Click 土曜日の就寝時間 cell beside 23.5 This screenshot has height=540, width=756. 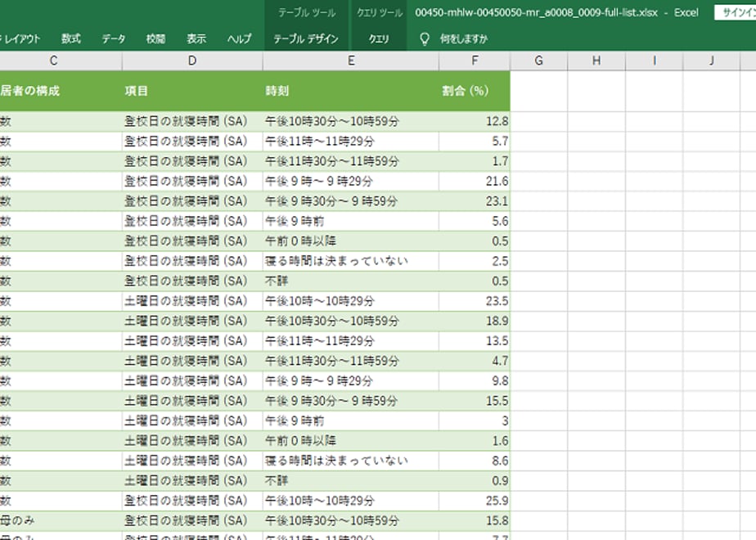(x=192, y=301)
